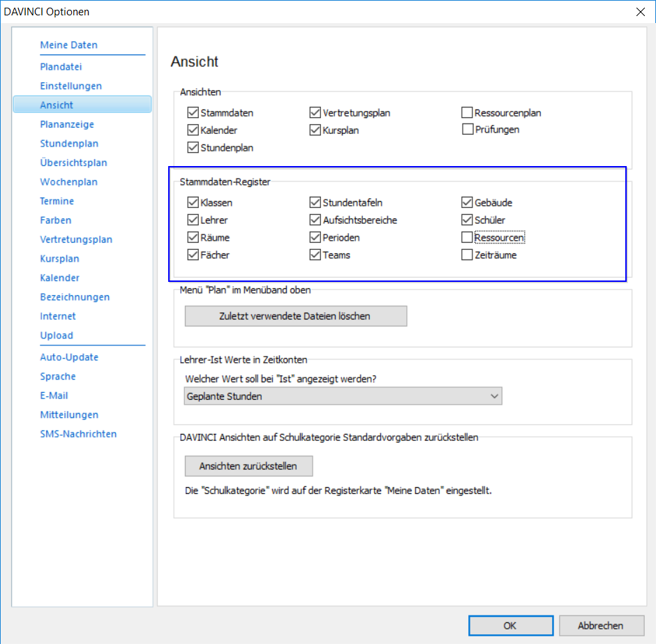Viewport: 656px width, 644px height.
Task: Toggle the Stundenplan view checkbox
Action: pos(193,148)
